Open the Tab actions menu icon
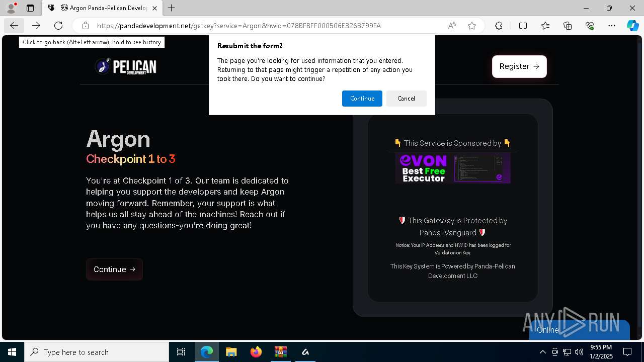This screenshot has width=644, height=362. (x=30, y=8)
